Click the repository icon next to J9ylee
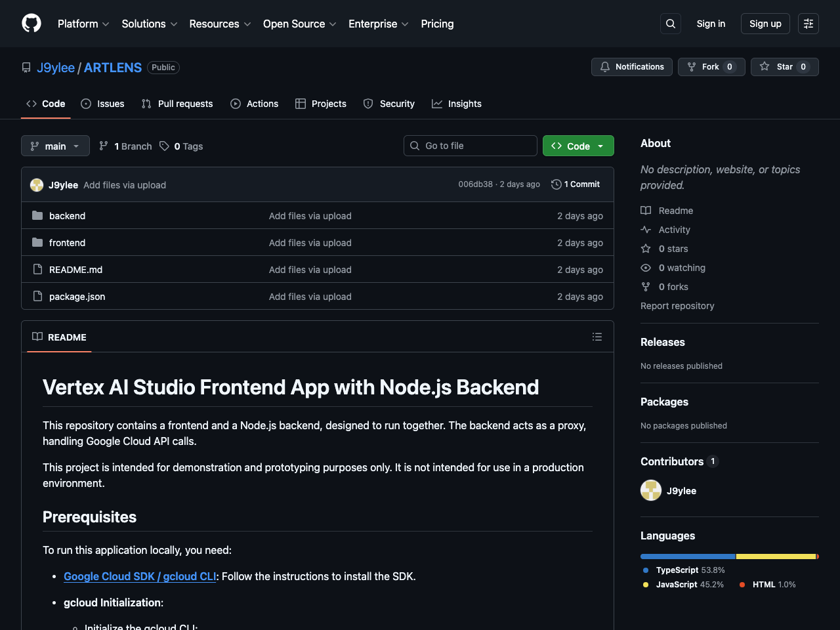The image size is (840, 630). click(26, 68)
